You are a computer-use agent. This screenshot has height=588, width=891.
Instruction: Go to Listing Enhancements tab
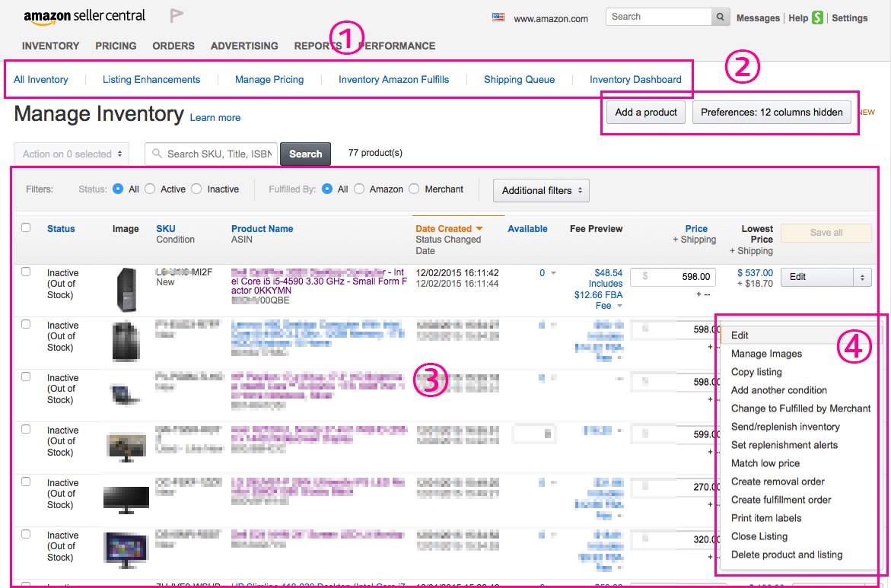pos(151,80)
